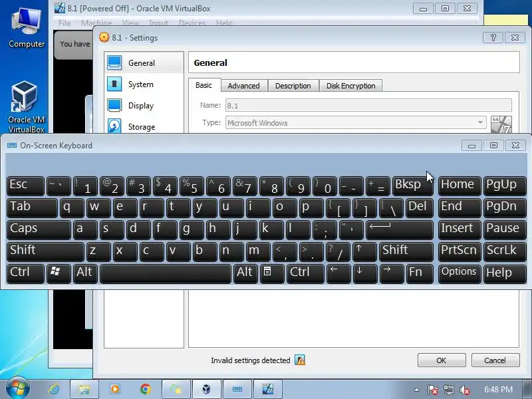
Task: Launch Google Chrome from taskbar
Action: tap(146, 389)
